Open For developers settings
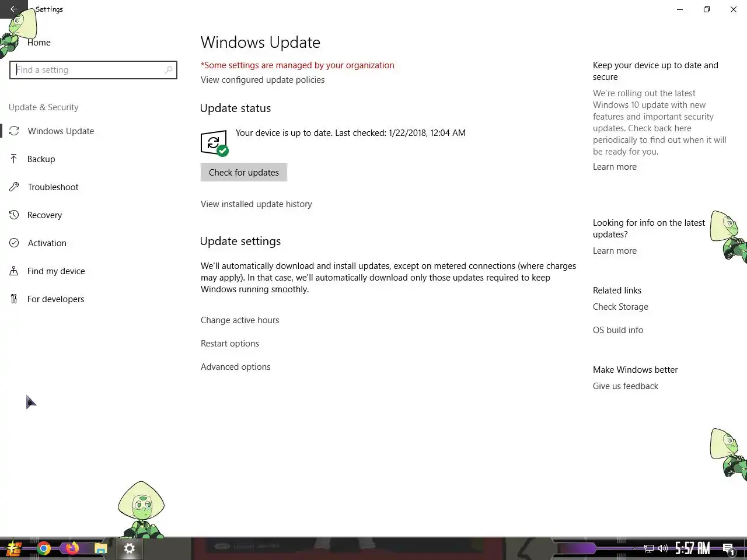This screenshot has height=560, width=747. coord(55,299)
